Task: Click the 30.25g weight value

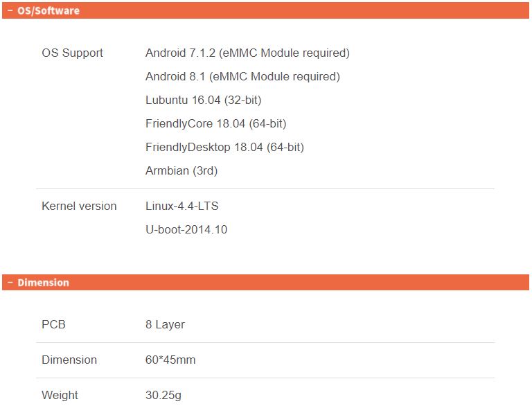Action: pyautogui.click(x=163, y=395)
